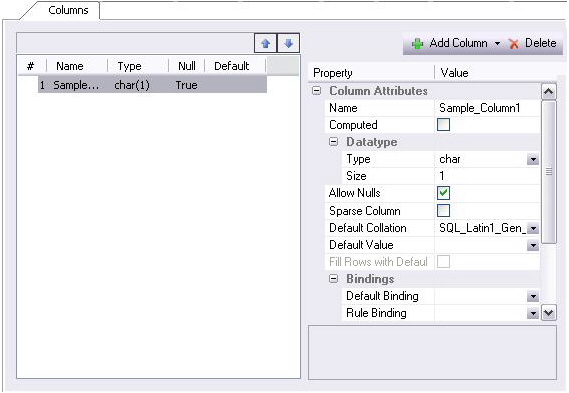This screenshot has height=393, width=569.
Task: Move the column down with the blue arrow
Action: pyautogui.click(x=288, y=44)
